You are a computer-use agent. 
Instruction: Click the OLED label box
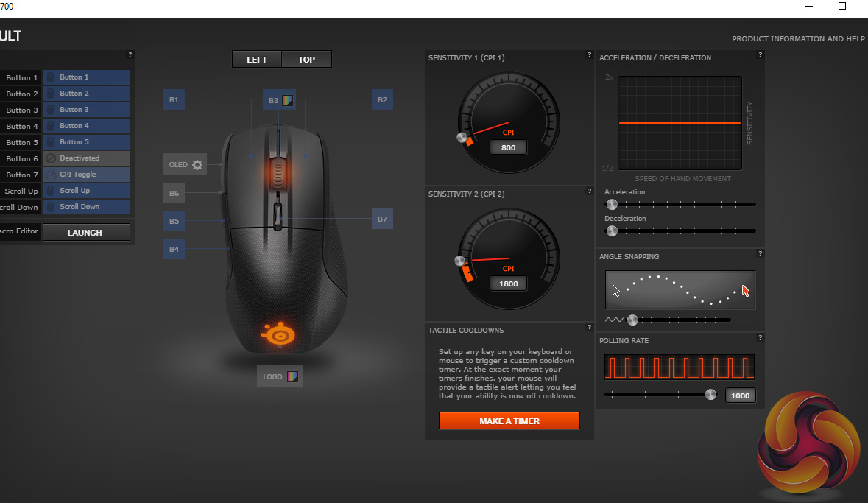[185, 165]
